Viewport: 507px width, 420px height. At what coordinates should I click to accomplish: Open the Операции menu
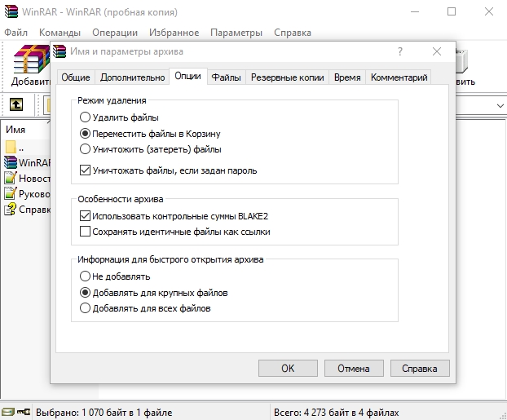pos(115,33)
